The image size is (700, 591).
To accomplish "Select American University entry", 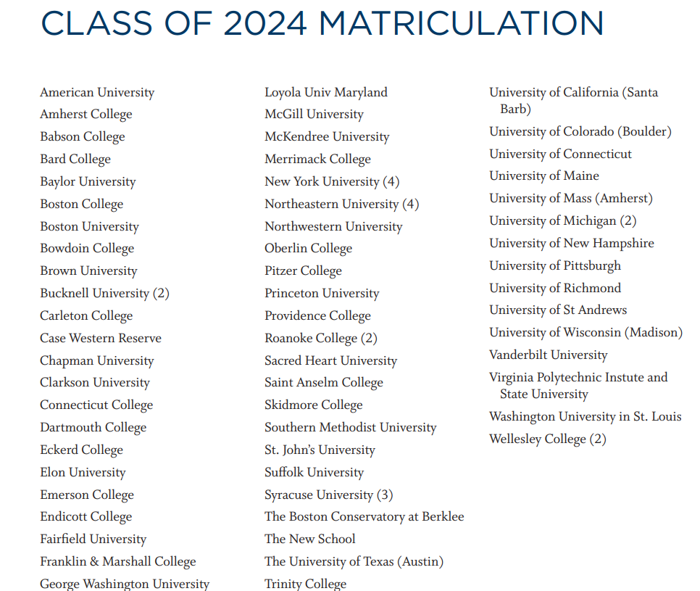I will (97, 93).
